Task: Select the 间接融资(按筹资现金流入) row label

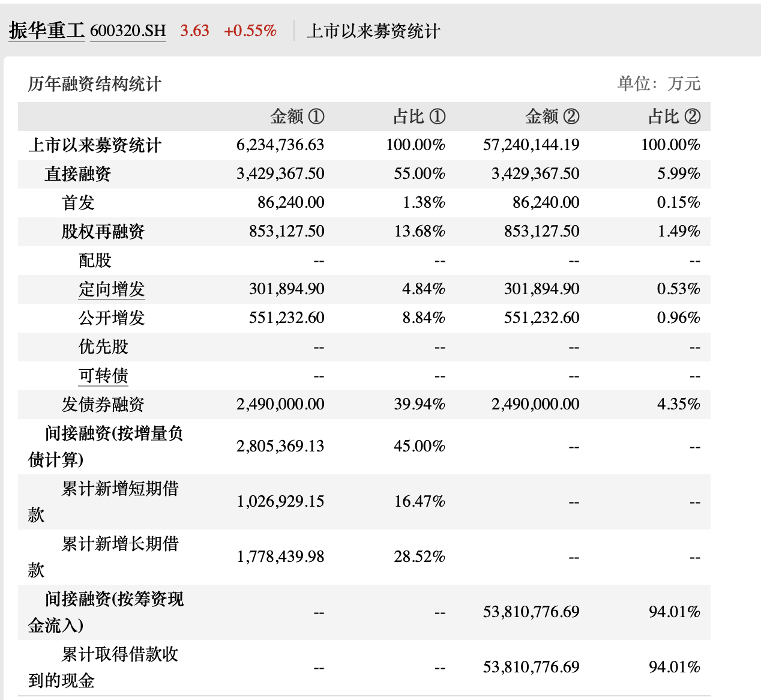Action: 106,612
